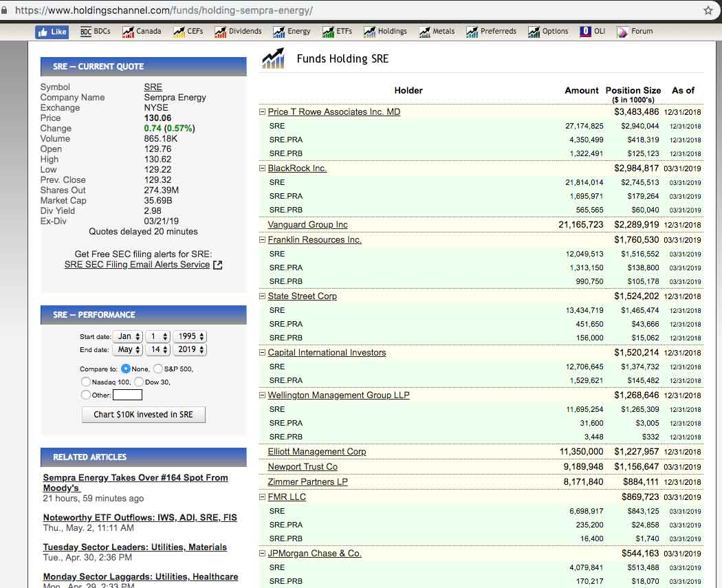Collapse the Wellington Management Group LLP row
The width and height of the screenshot is (722, 588).
click(x=262, y=395)
